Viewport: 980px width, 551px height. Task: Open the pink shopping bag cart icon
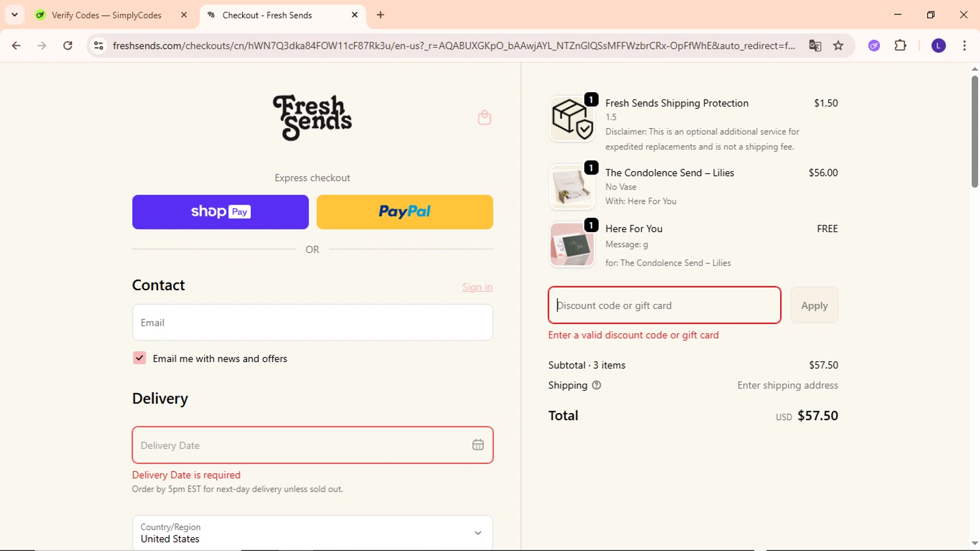pyautogui.click(x=484, y=117)
